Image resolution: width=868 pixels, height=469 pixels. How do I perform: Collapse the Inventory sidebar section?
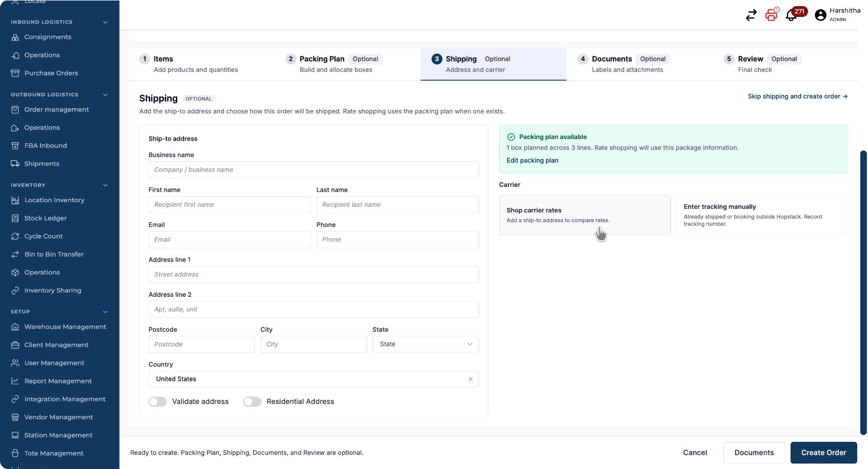click(105, 185)
